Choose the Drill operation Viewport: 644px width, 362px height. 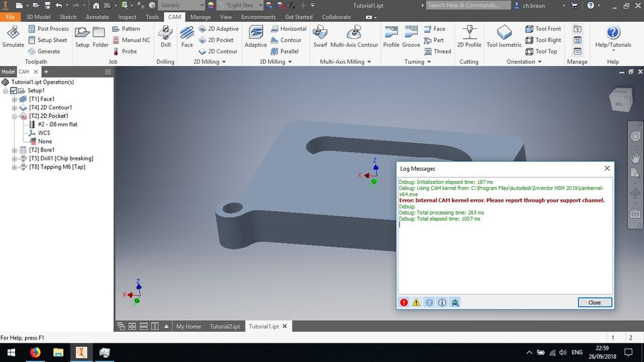click(x=166, y=37)
